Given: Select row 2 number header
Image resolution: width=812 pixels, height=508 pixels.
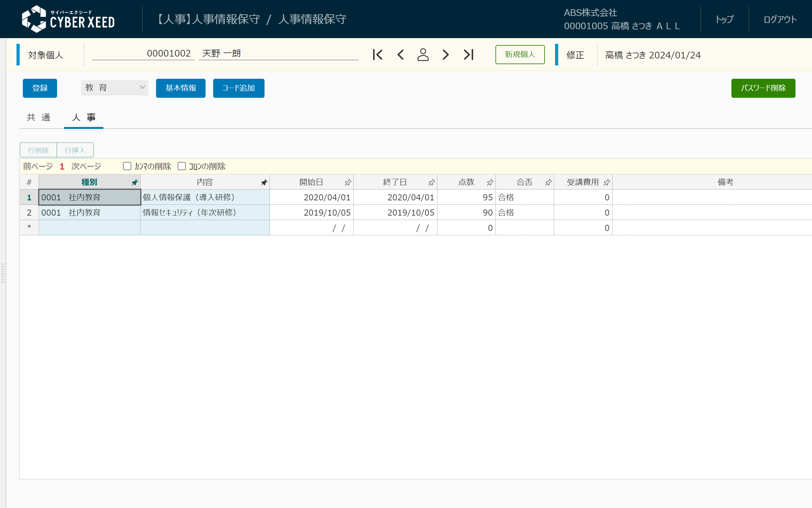Looking at the screenshot, I should point(29,213).
